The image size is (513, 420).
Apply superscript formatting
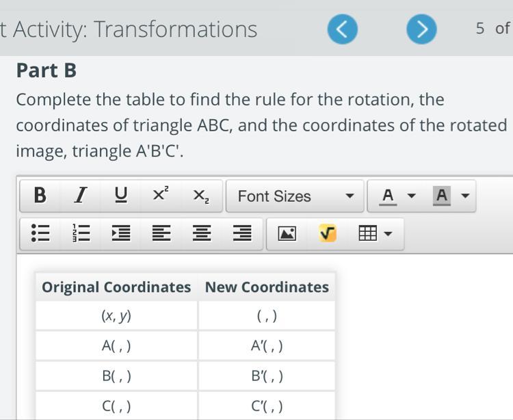click(161, 196)
